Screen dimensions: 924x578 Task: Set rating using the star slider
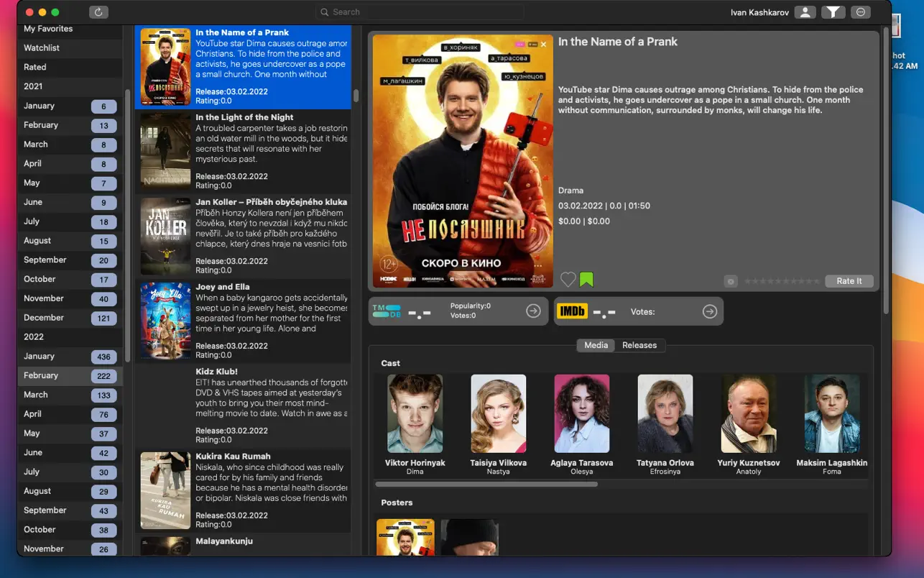point(782,281)
